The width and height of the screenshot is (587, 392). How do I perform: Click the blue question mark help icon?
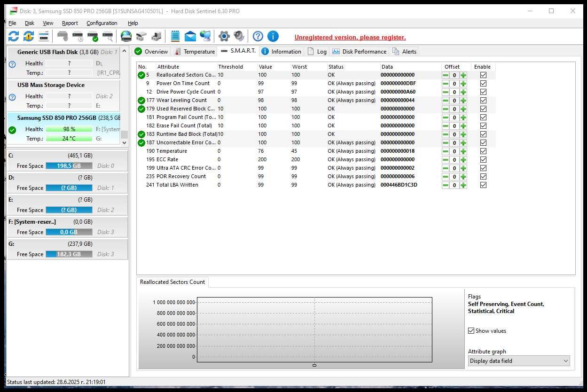[x=258, y=36]
